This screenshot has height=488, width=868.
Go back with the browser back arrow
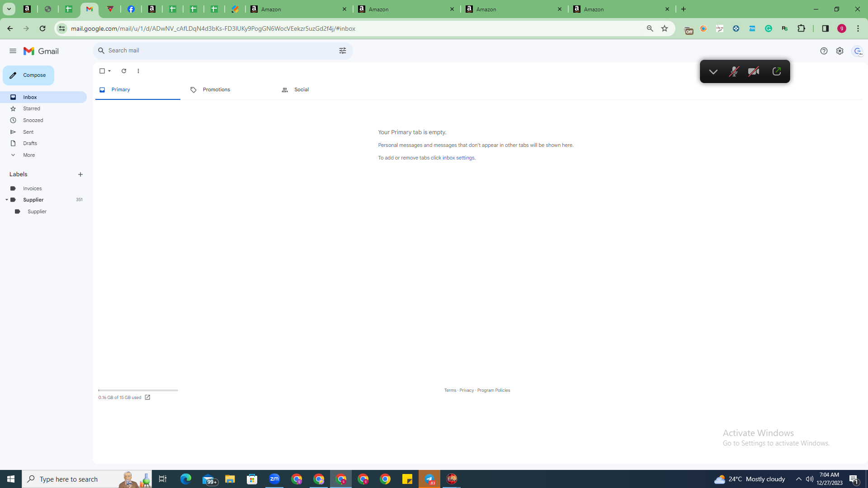coord(10,28)
